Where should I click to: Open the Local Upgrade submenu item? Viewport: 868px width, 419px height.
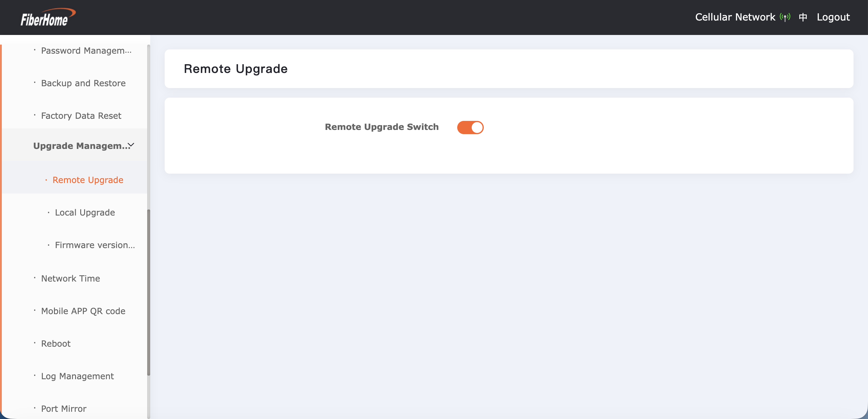[x=84, y=213]
